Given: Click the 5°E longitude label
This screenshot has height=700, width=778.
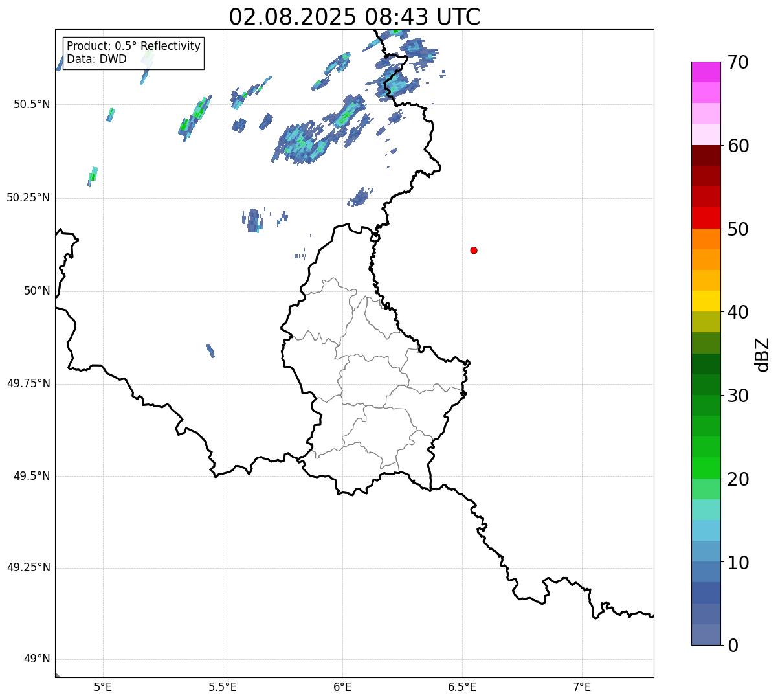Looking at the screenshot, I should coord(103,686).
